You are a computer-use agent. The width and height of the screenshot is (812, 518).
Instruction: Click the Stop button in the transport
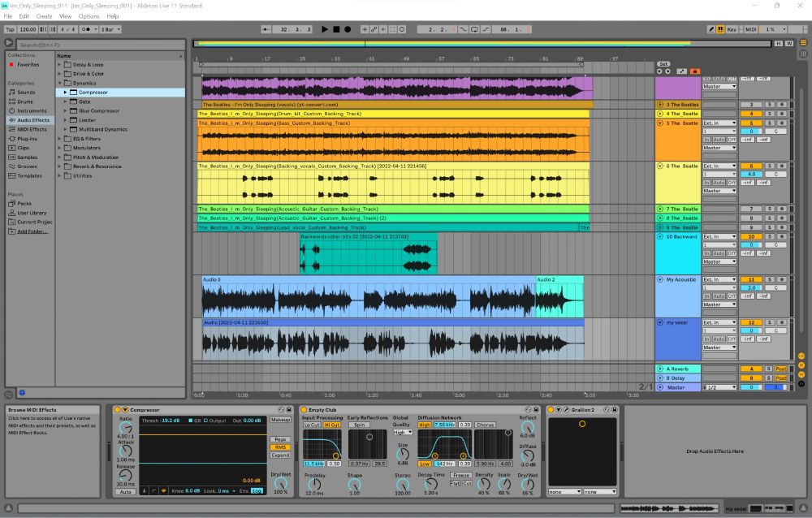tap(336, 29)
